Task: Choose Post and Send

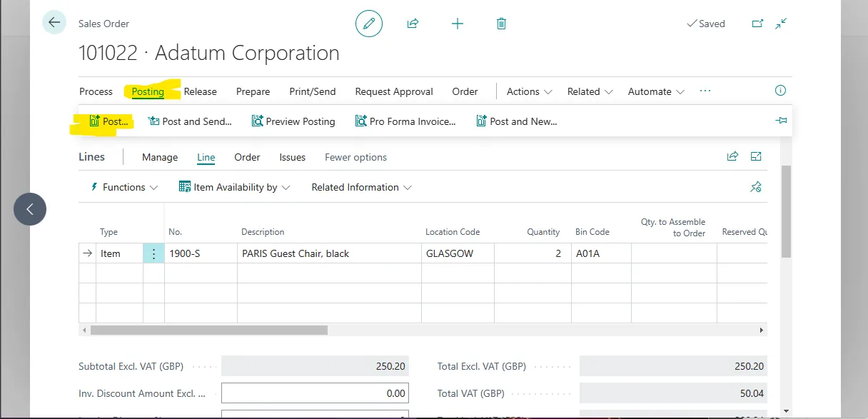Action: pos(190,121)
